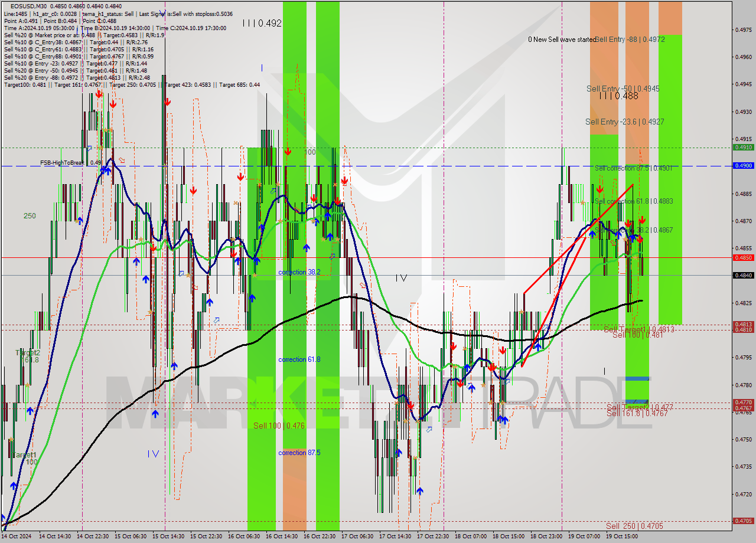Click the 0.4720 price scale value
The image size is (756, 543).
tap(743, 494)
